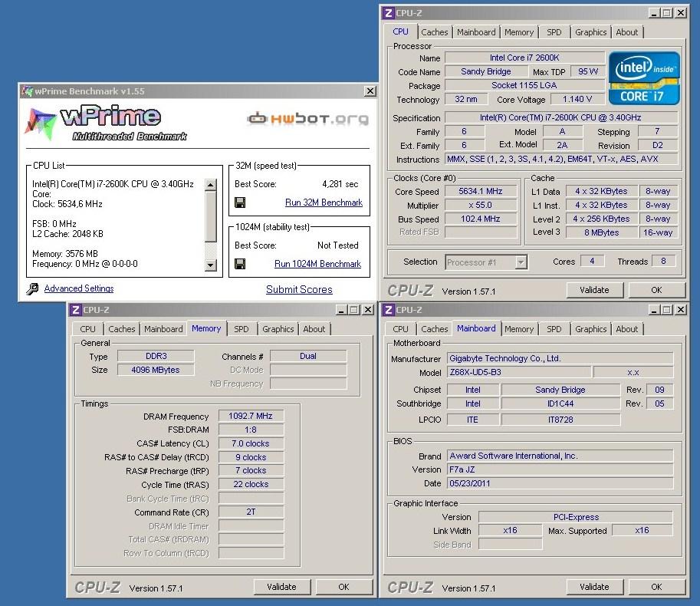Click the Advanced Settings wrench icon
The width and height of the screenshot is (700, 606).
32,288
